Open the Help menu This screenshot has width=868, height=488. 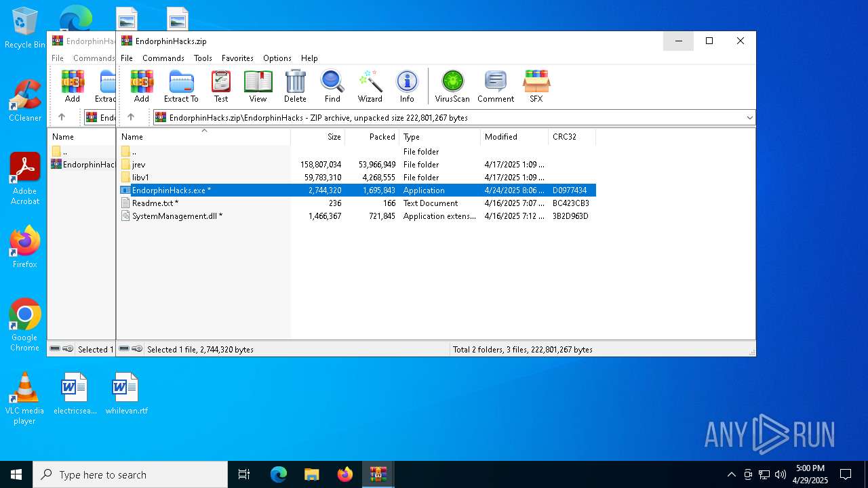click(309, 58)
